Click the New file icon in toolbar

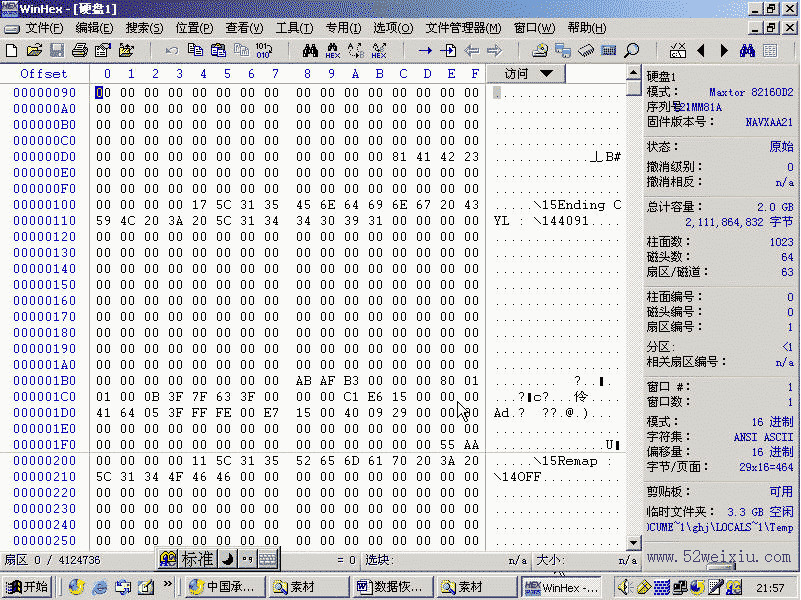click(x=12, y=50)
